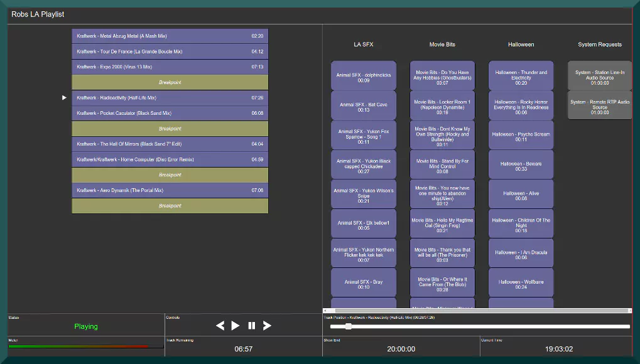Trigger Animal SFX - Bat Cave cart

(363, 105)
